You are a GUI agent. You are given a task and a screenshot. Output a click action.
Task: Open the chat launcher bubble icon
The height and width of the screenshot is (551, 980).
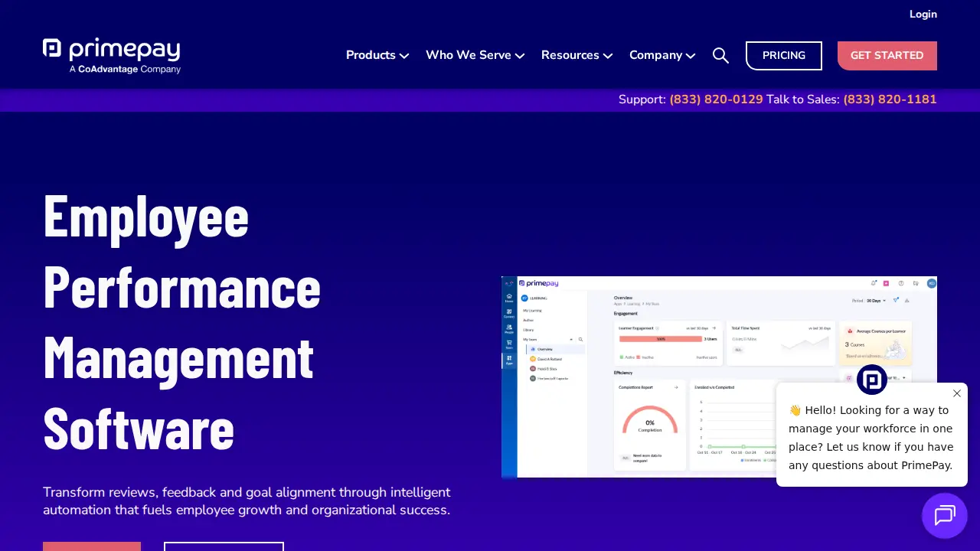[x=945, y=516]
